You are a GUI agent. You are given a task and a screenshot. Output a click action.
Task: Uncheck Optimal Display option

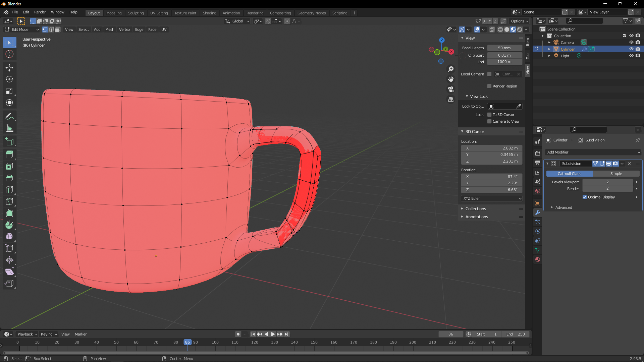(585, 197)
